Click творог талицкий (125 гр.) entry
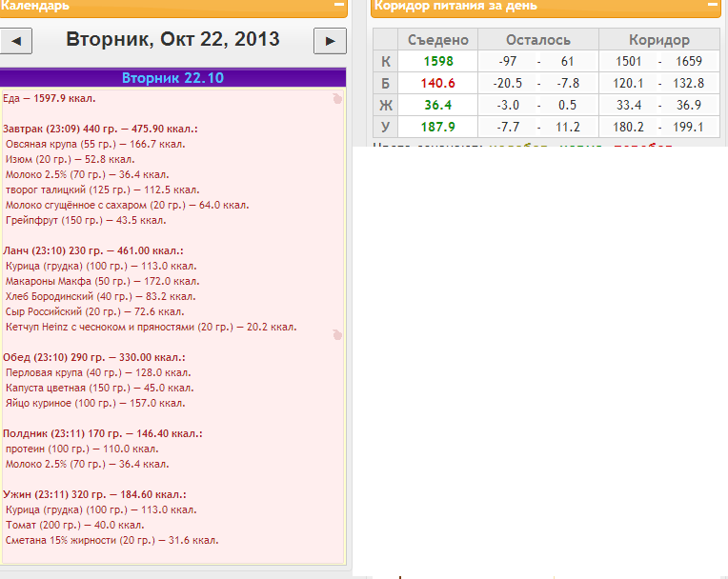The image size is (728, 579). pos(103,190)
